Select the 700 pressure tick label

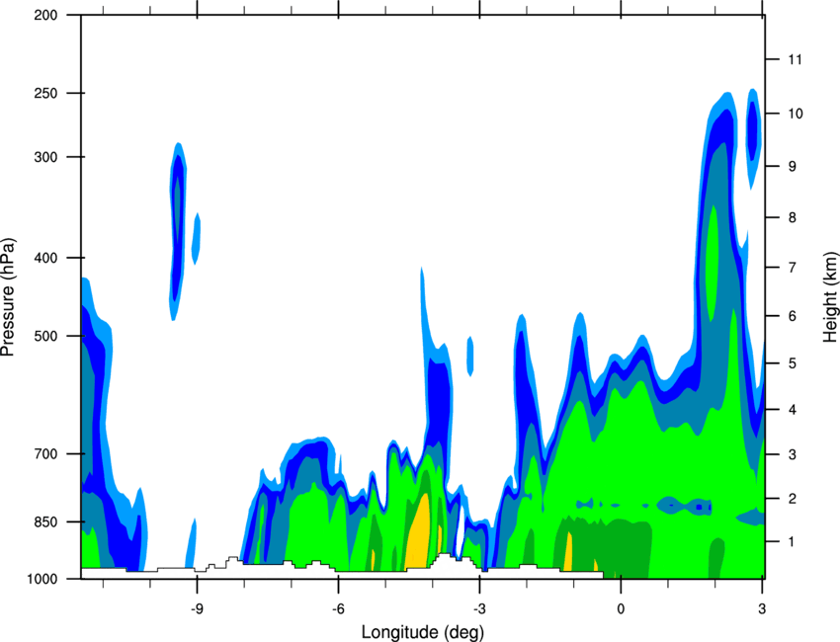[45, 454]
